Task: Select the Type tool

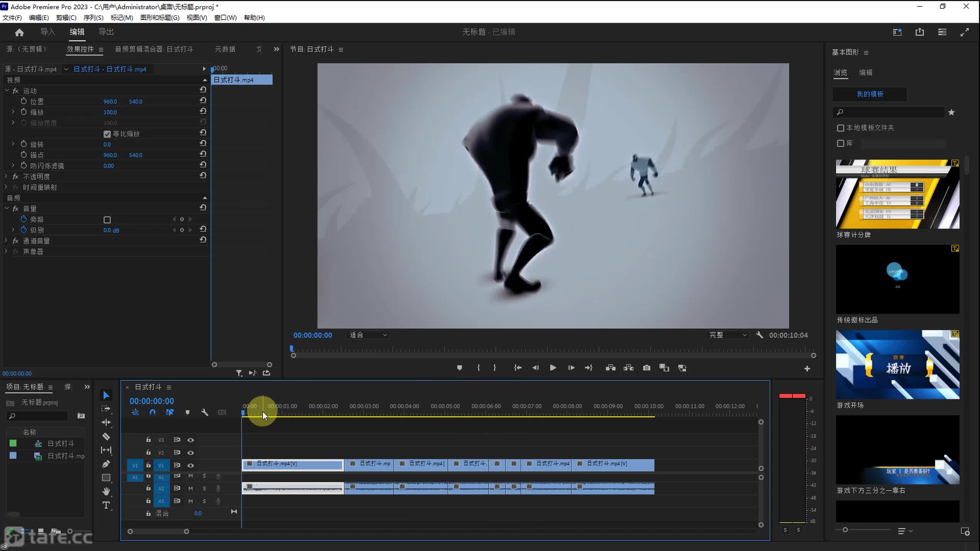Action: click(x=106, y=505)
